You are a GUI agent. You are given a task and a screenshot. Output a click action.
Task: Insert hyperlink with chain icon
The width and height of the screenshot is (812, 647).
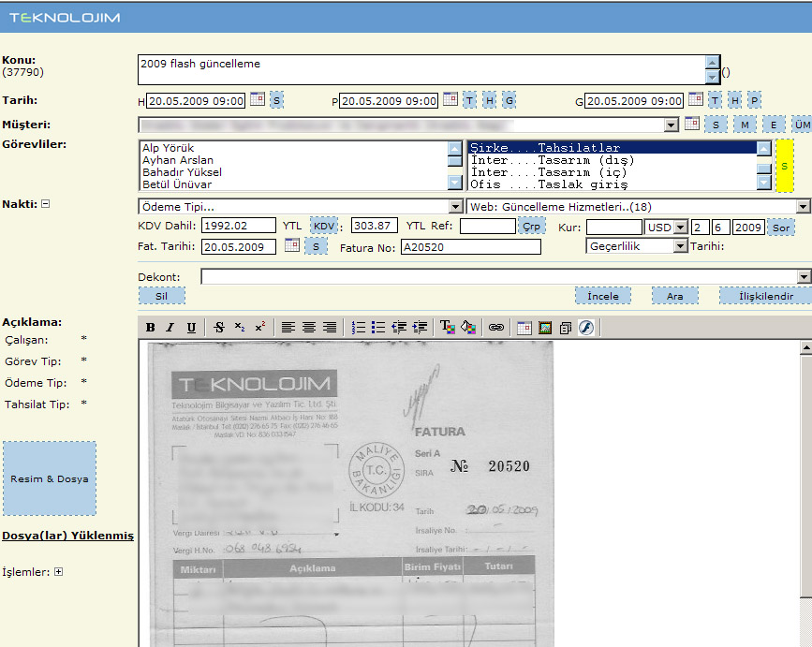click(496, 328)
